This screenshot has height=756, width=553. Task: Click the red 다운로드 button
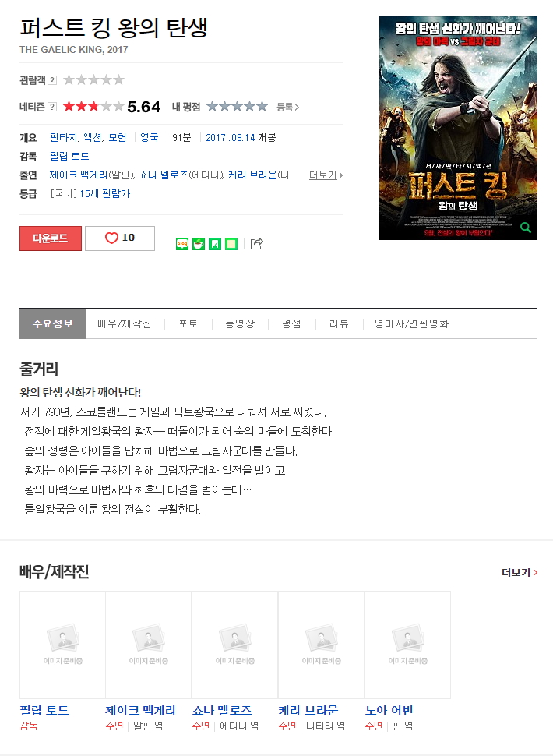(x=51, y=238)
